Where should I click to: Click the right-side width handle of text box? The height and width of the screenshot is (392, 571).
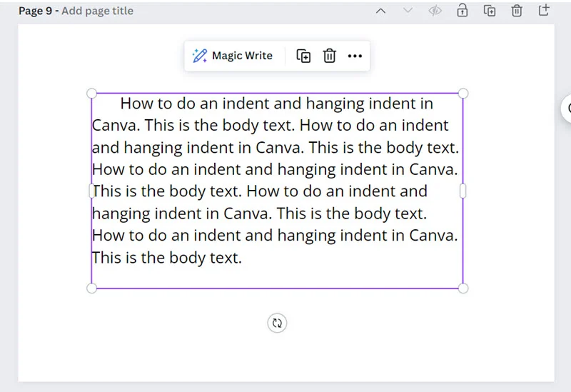pyautogui.click(x=463, y=191)
